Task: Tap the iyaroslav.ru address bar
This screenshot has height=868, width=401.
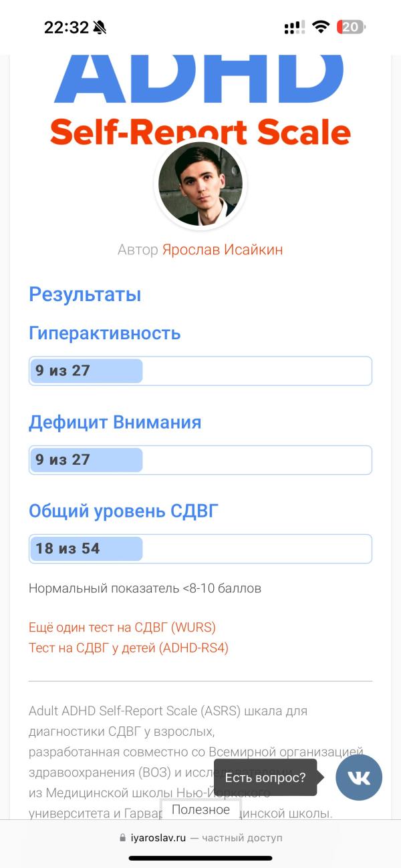Action: click(200, 838)
